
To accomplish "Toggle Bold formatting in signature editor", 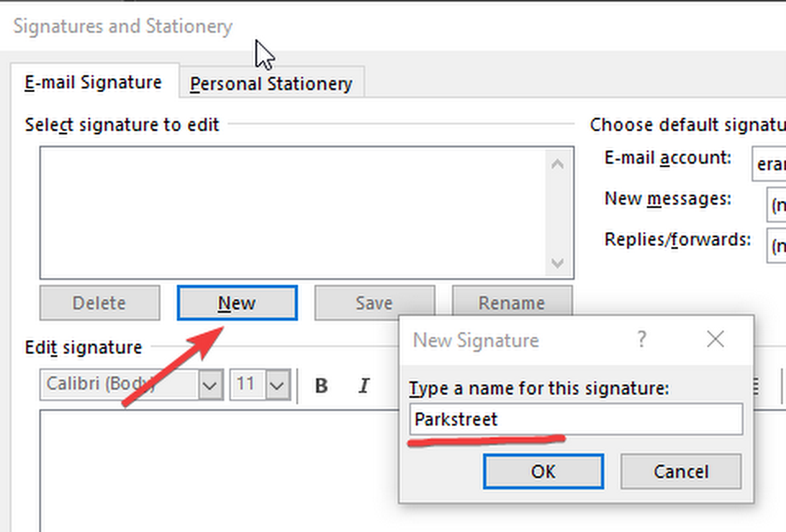I will click(321, 386).
